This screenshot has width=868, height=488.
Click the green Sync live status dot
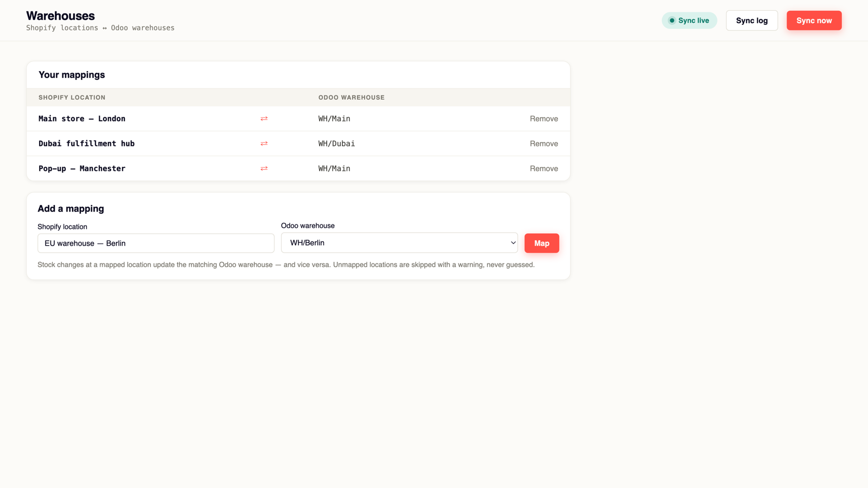click(672, 21)
